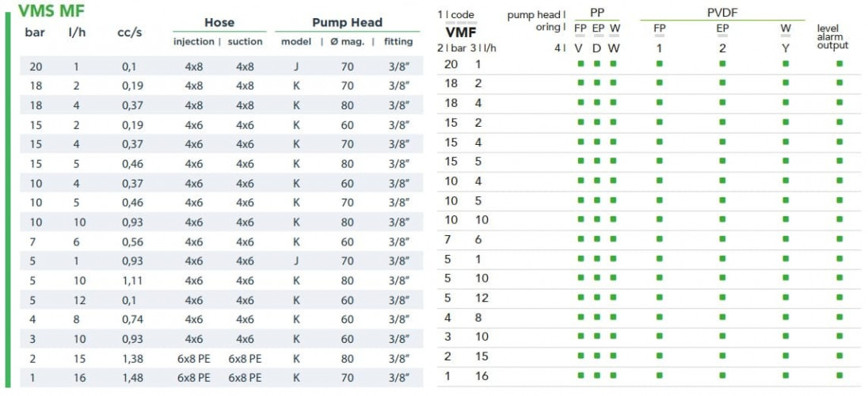
Task: Click level alarm output square in 20 bar row
Action: [x=839, y=63]
